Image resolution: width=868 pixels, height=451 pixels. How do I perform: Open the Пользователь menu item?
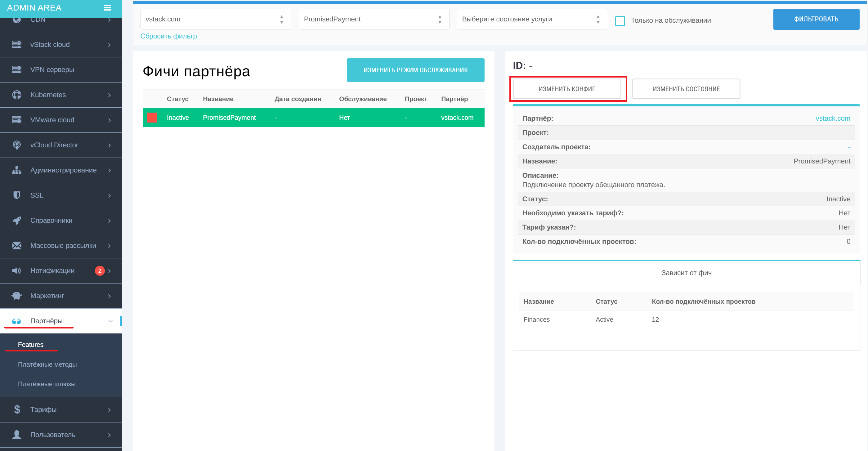(x=61, y=435)
